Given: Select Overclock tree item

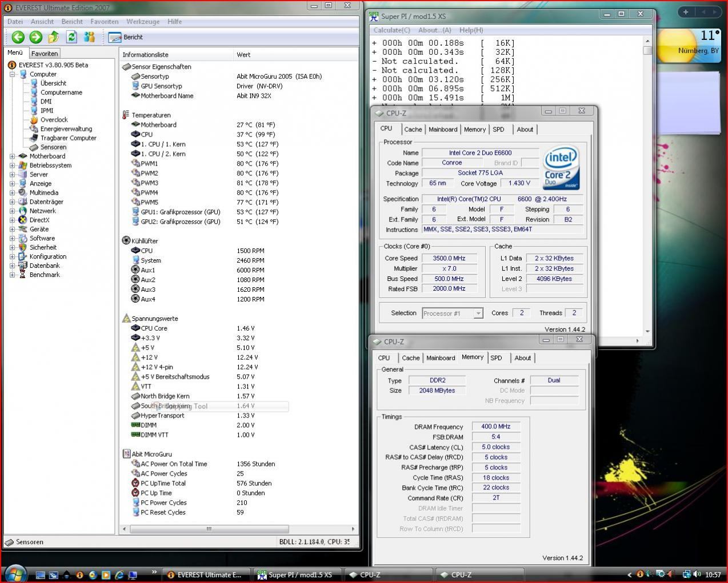Looking at the screenshot, I should coord(54,120).
